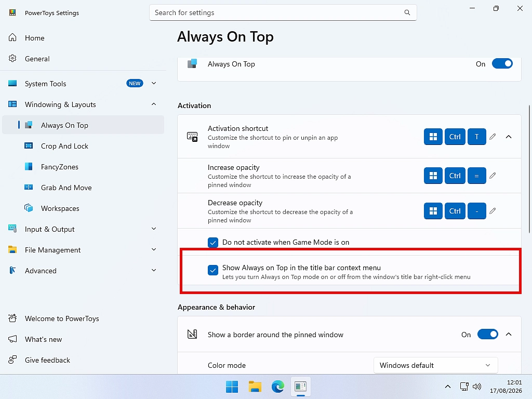Click the Crop And Lock icon
Screen dimensions: 532x399
[x=29, y=146]
